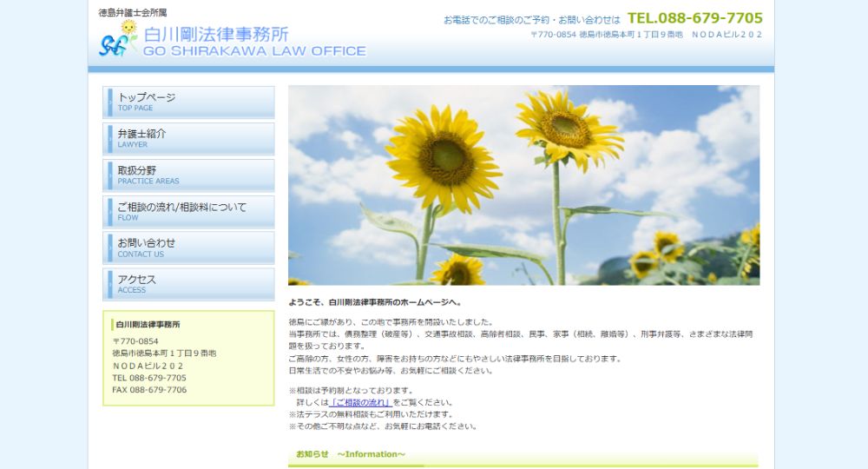868x469 pixels.
Task: Click the large sunflower hero image
Action: tap(523, 185)
